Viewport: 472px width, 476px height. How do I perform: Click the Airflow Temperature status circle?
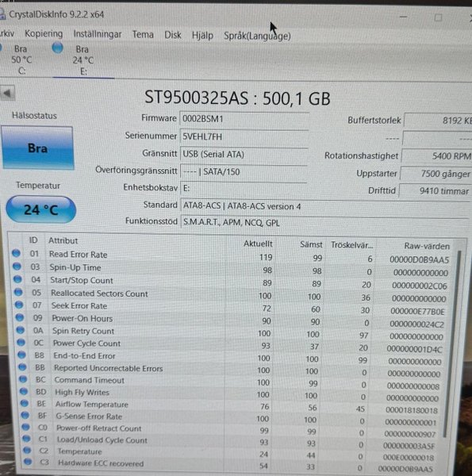point(25,404)
